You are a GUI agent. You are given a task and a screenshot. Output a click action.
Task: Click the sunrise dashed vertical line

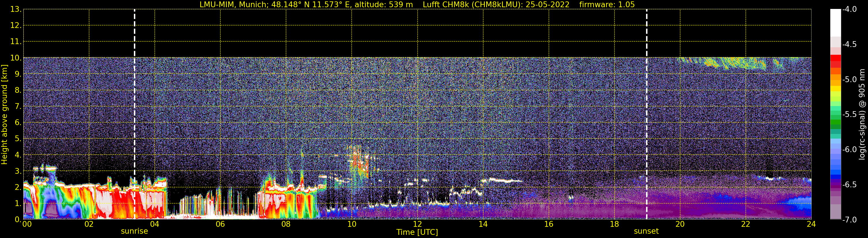click(x=134, y=114)
